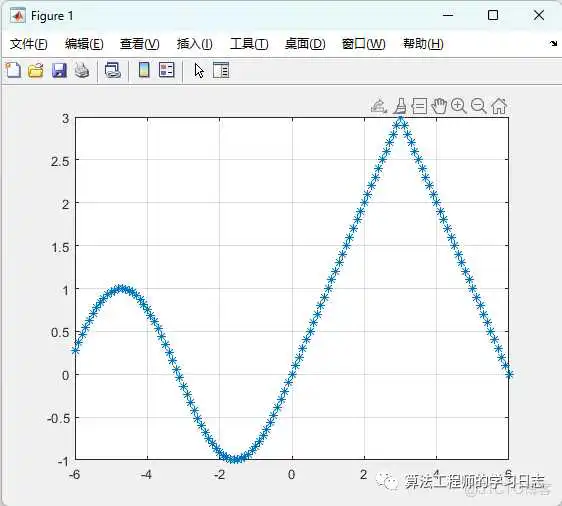Click the axes export/save icon
The image size is (562, 506).
(x=378, y=106)
